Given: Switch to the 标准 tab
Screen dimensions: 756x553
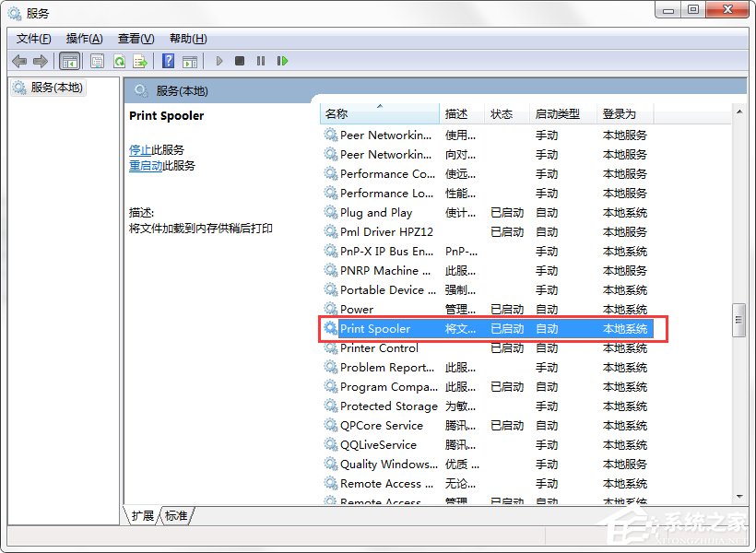Looking at the screenshot, I should [x=174, y=517].
